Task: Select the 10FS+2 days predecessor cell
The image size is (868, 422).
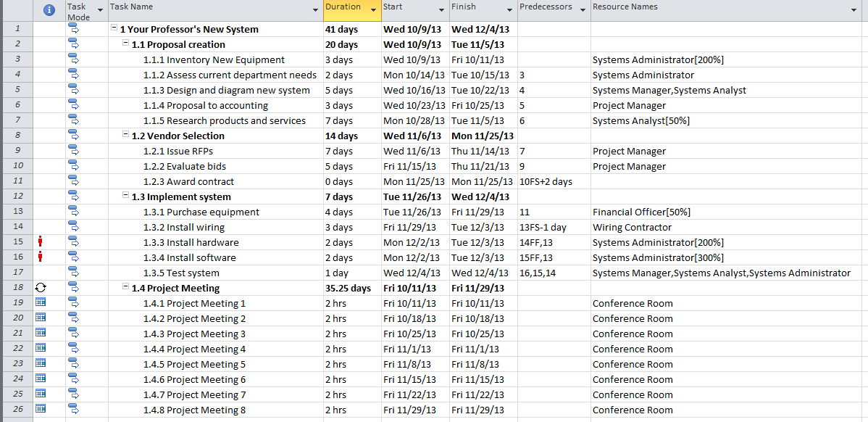Action: coord(546,182)
